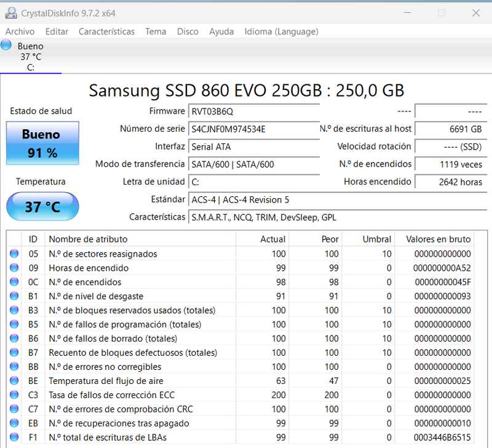The width and height of the screenshot is (492, 448).
Task: Click the Valores en bruto column header
Action: [435, 239]
